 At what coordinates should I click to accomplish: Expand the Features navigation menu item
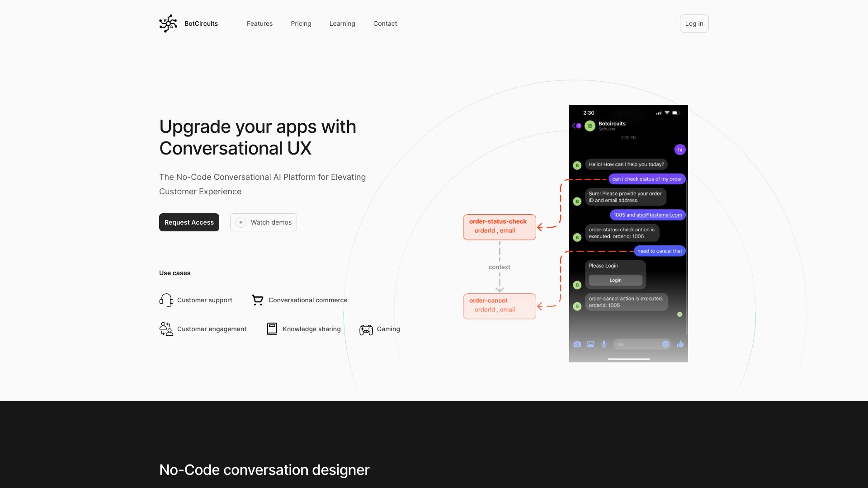tap(260, 23)
